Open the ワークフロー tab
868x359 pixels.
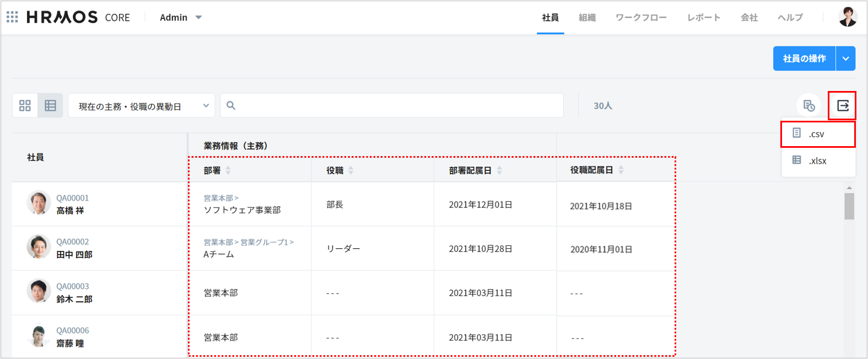(x=641, y=18)
